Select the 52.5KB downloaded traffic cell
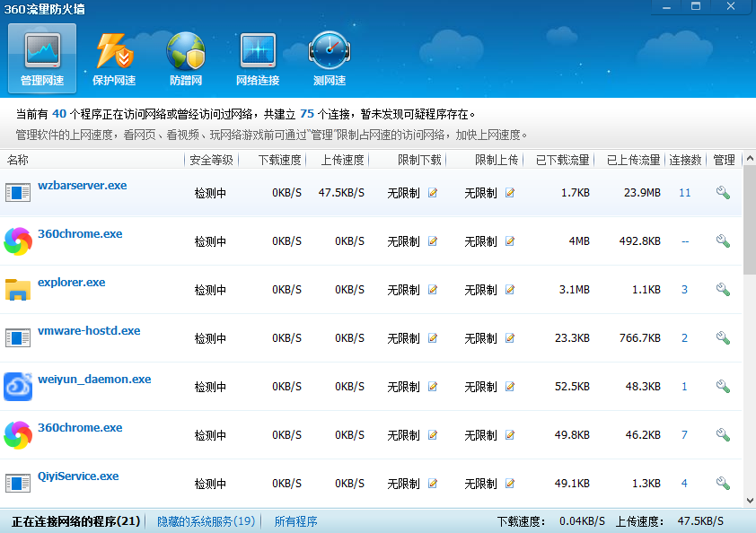756x533 pixels. pos(572,387)
